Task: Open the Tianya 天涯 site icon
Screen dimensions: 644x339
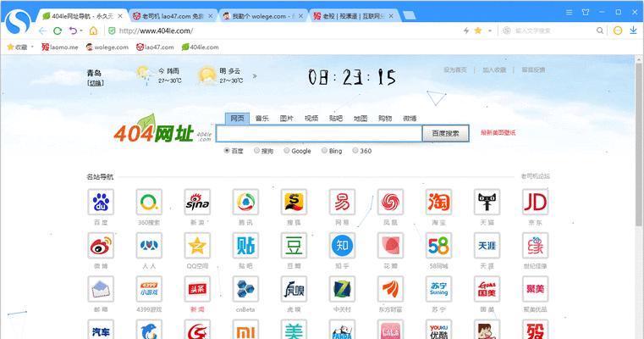Action: (x=487, y=246)
